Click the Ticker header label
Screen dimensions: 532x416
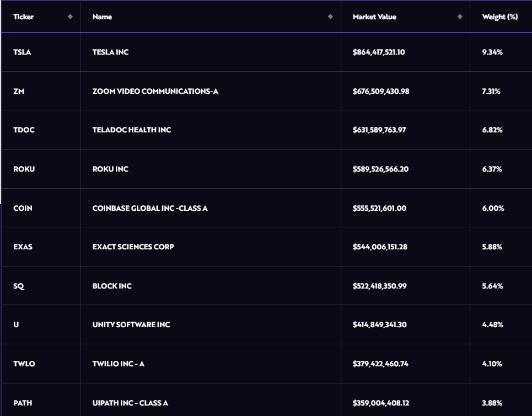pyautogui.click(x=24, y=17)
